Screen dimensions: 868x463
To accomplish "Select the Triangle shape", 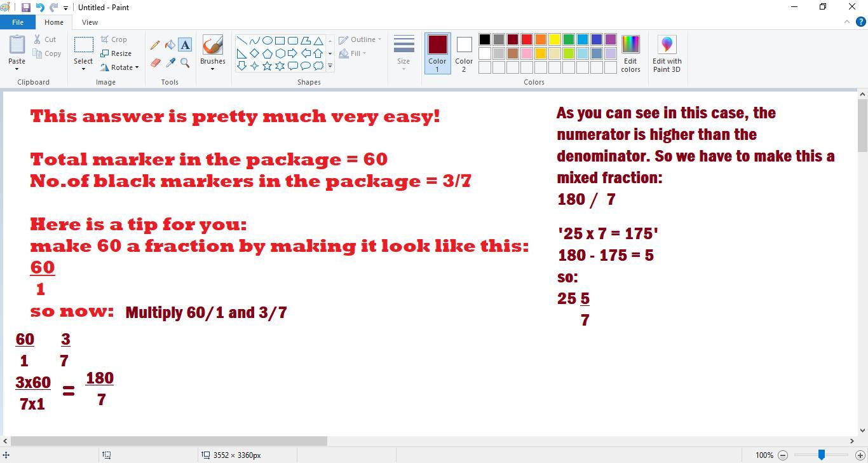I will tap(318, 41).
